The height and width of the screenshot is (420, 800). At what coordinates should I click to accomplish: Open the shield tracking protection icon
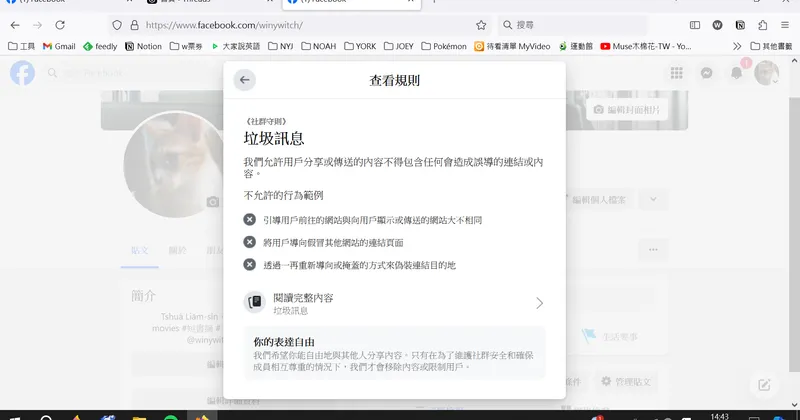click(x=117, y=25)
